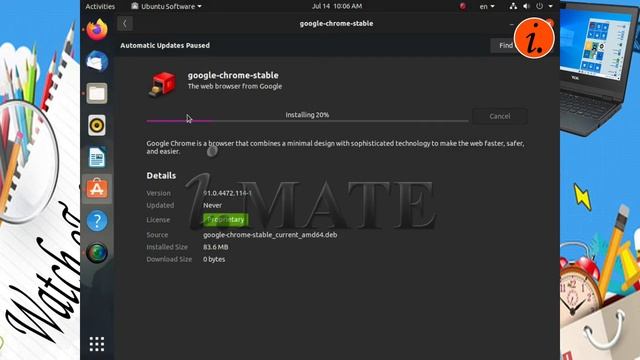Click installed size 83.6 MB value

(x=216, y=247)
